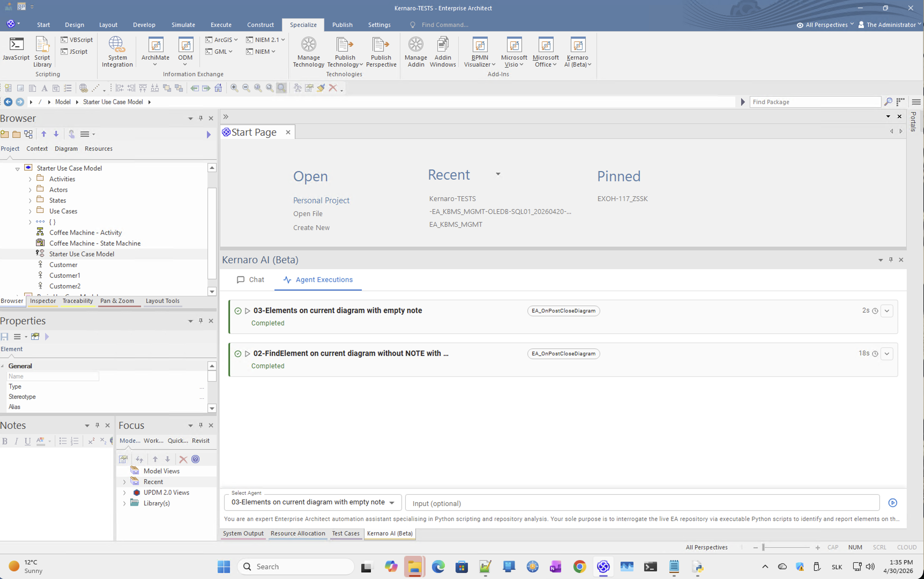Viewport: 924px width, 579px height.
Task: Launch System Integration tool
Action: coord(117,52)
